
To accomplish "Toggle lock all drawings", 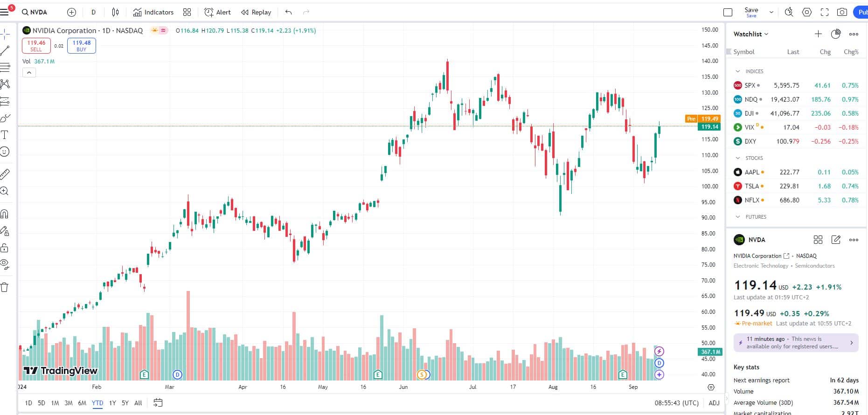I will (5, 248).
